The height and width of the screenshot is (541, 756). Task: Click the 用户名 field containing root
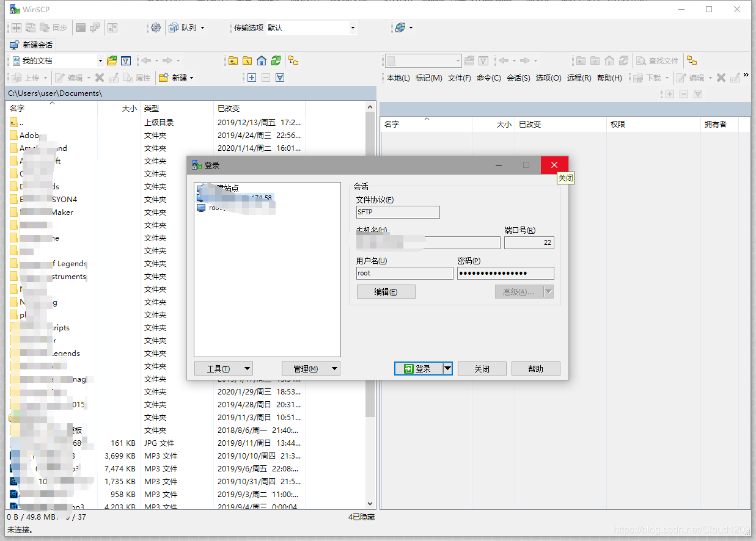pyautogui.click(x=405, y=273)
